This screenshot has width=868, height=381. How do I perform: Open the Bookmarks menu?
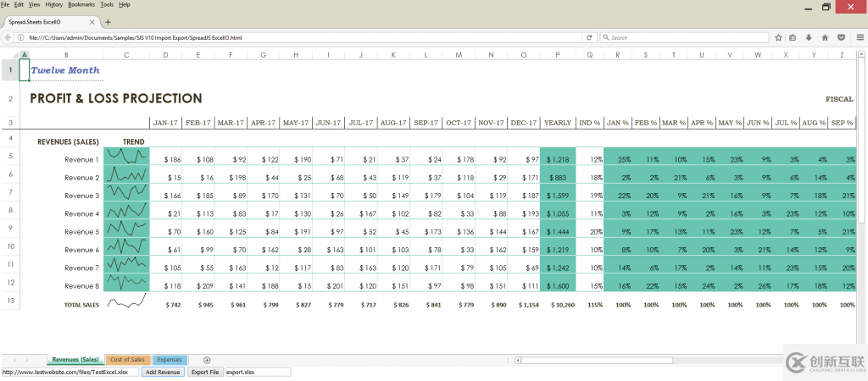[x=81, y=4]
